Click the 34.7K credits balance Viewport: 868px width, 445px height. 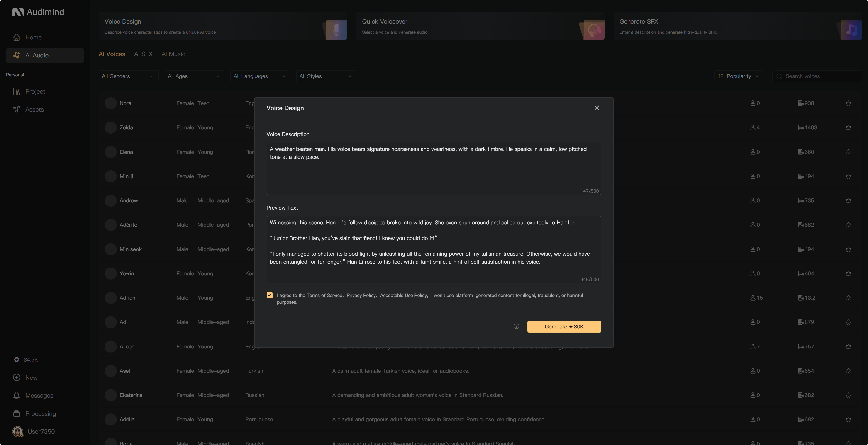(x=44, y=360)
